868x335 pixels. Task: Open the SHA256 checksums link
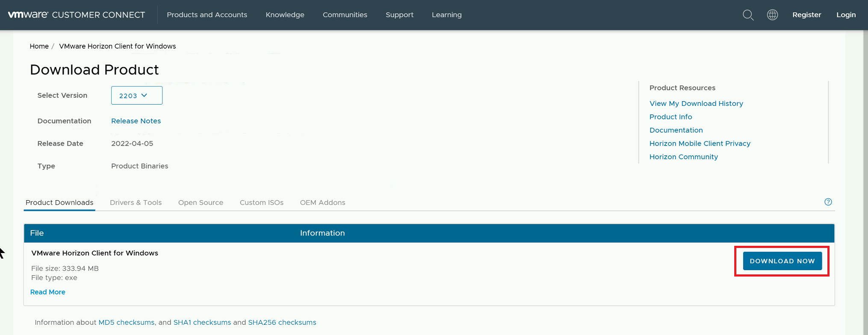[282, 322]
